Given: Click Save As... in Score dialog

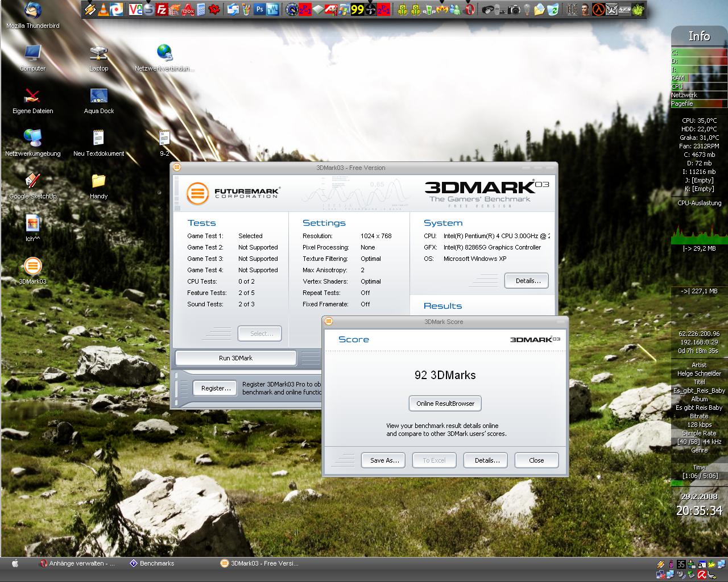Looking at the screenshot, I should pyautogui.click(x=384, y=460).
